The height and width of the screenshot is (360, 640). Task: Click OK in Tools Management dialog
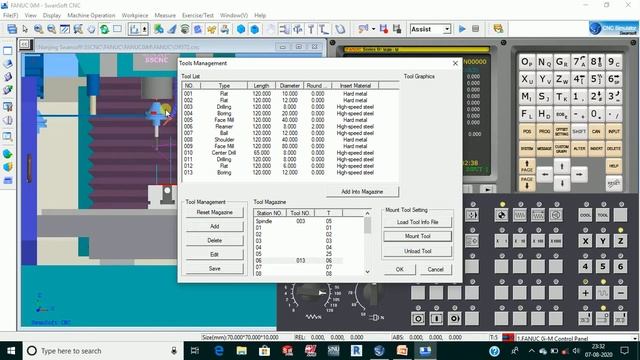(400, 269)
